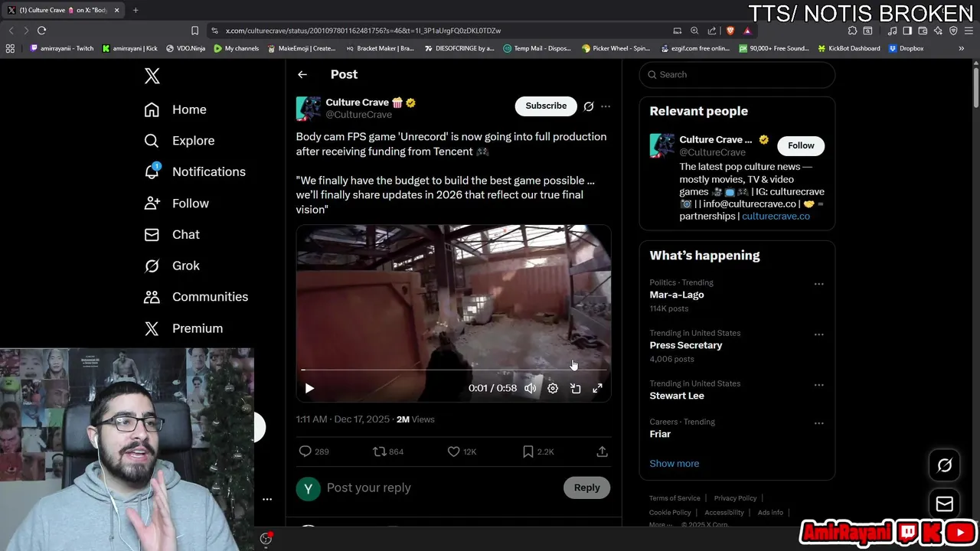Click the video progress bar
This screenshot has width=980, height=551.
pos(453,370)
